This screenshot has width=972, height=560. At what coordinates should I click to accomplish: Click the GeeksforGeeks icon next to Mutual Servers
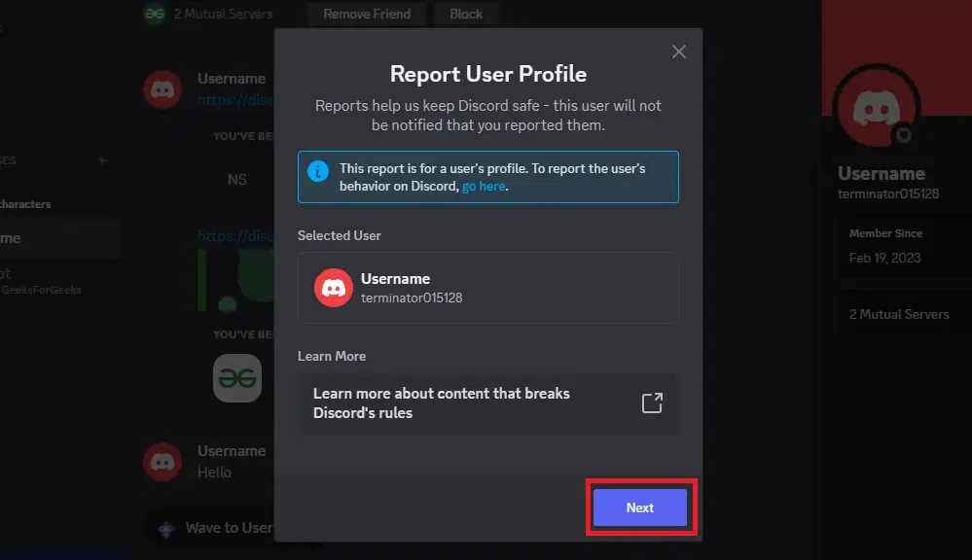155,13
